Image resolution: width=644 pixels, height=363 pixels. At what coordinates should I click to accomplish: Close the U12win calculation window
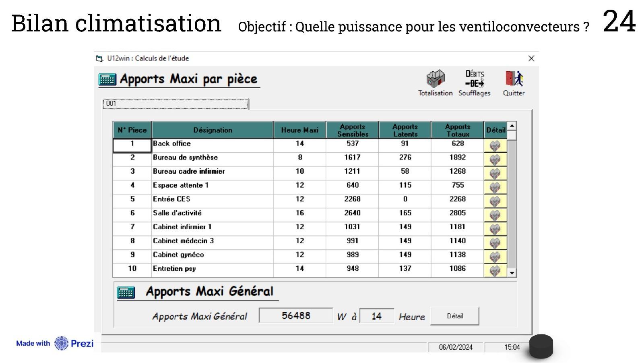pos(531,58)
